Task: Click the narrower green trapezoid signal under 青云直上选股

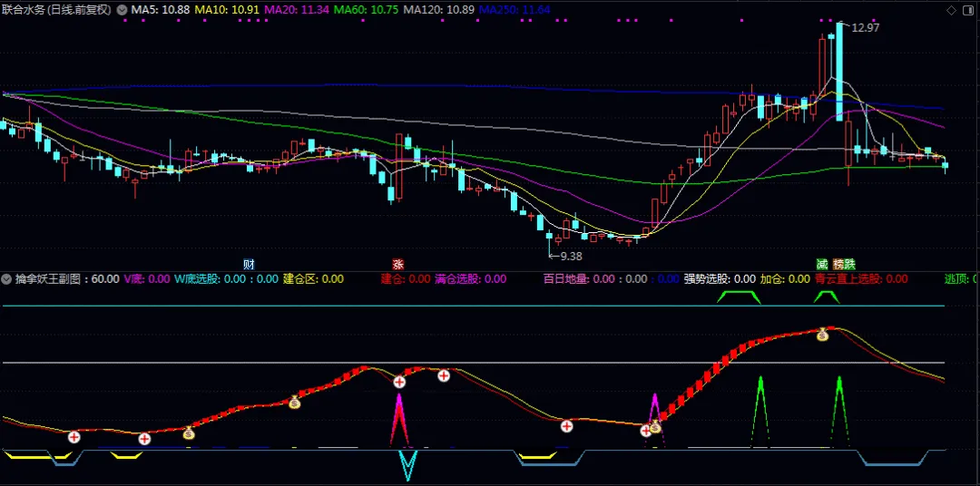Action: click(x=827, y=297)
